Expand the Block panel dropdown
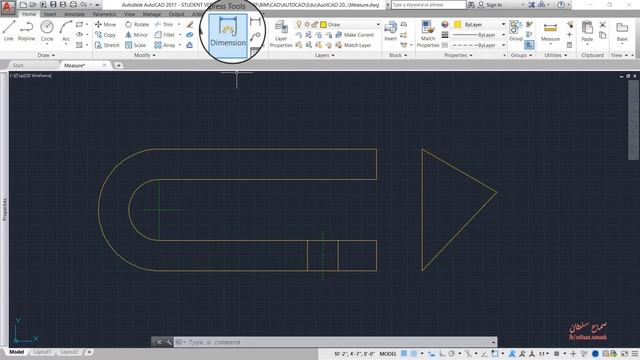Image resolution: width=640 pixels, height=360 pixels. 398,55
